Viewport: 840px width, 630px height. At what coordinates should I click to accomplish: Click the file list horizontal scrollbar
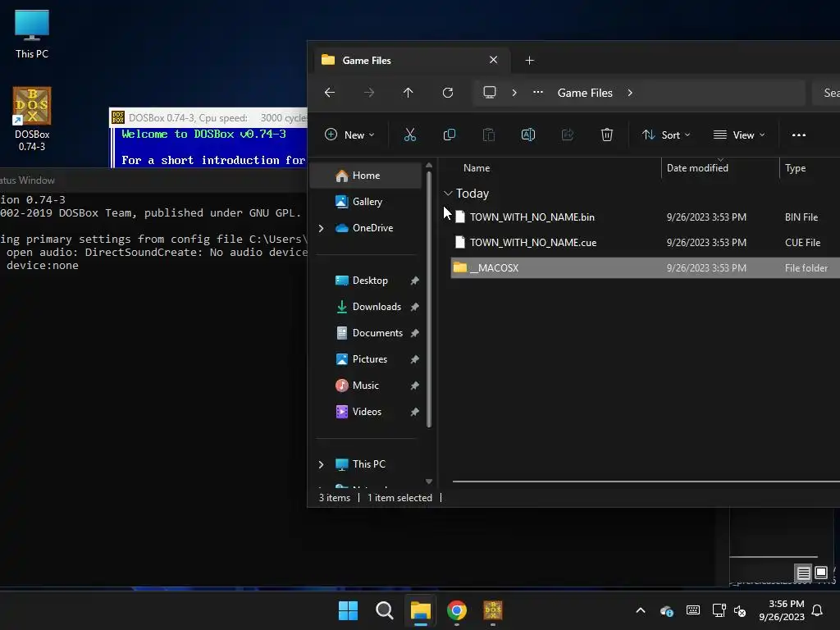point(646,482)
